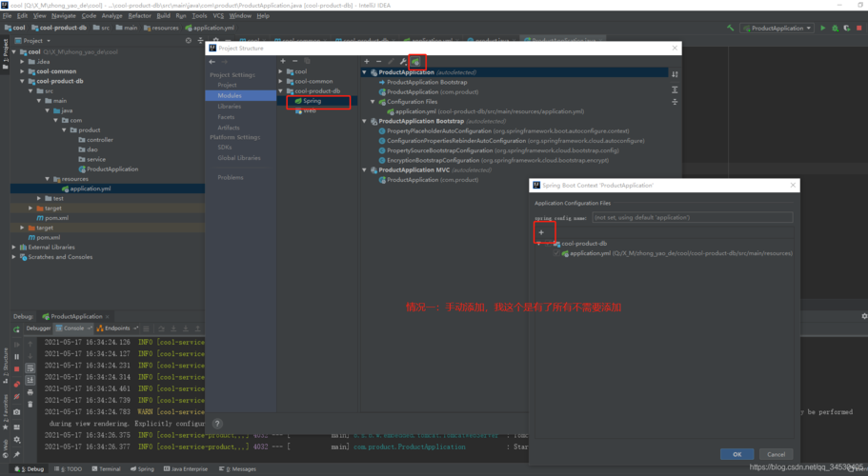Stop the debug session with red square
The width and height of the screenshot is (868, 476).
pos(16,368)
